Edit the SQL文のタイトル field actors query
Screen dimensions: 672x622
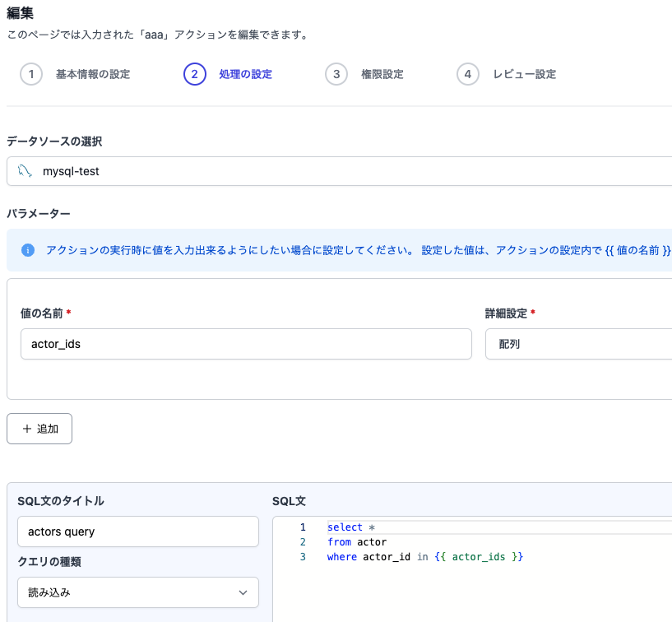138,531
